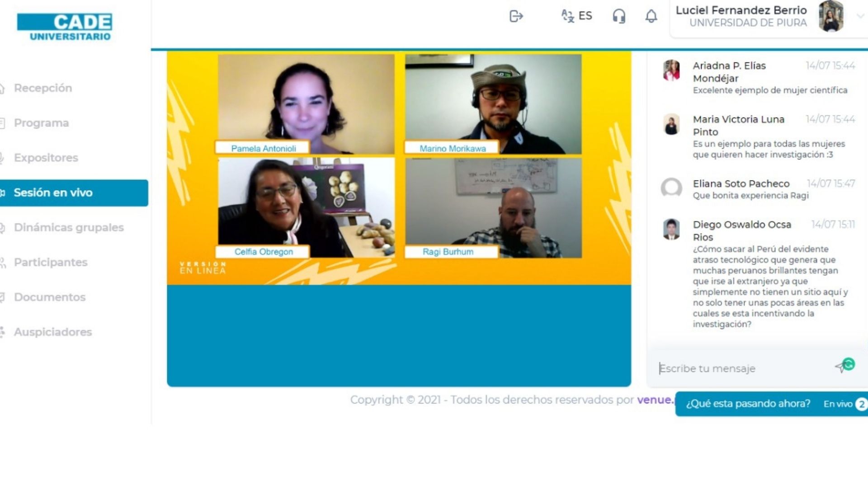Select Sesión en vivo menu item
Viewport: 868px width, 488px height.
click(53, 193)
